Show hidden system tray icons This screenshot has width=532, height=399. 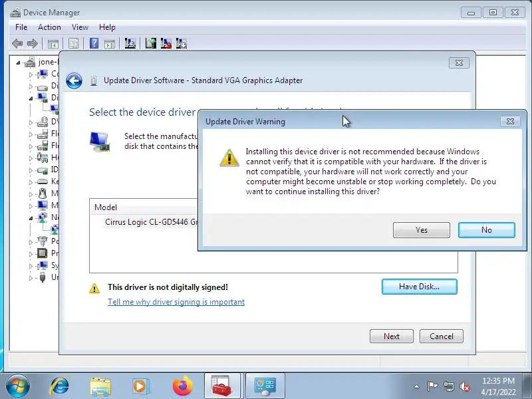pyautogui.click(x=417, y=386)
